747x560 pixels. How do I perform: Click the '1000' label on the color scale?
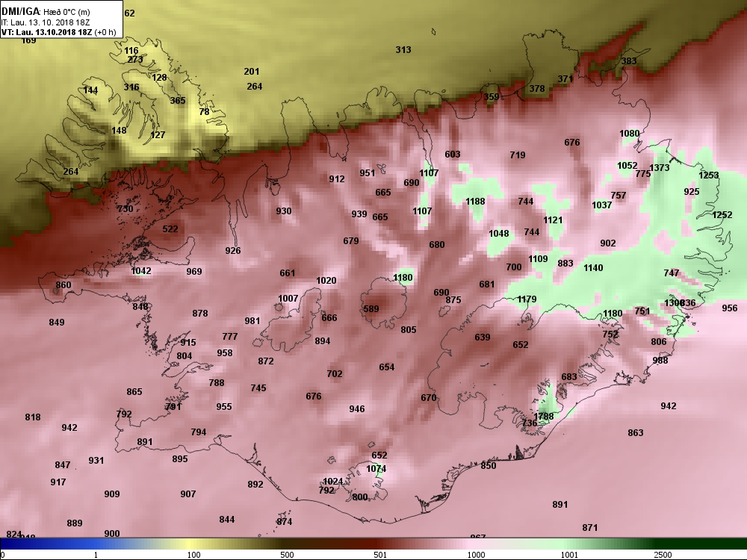pos(476,555)
